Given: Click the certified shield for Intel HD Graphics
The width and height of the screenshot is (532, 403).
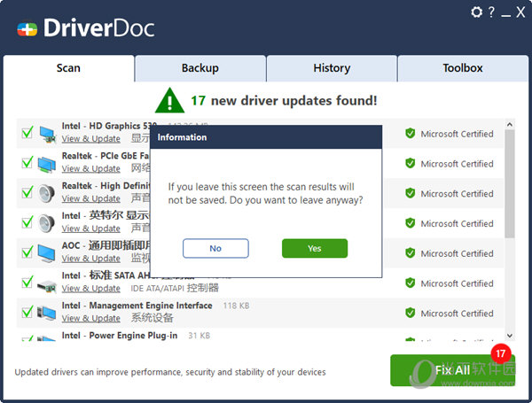Looking at the screenshot, I should point(411,134).
